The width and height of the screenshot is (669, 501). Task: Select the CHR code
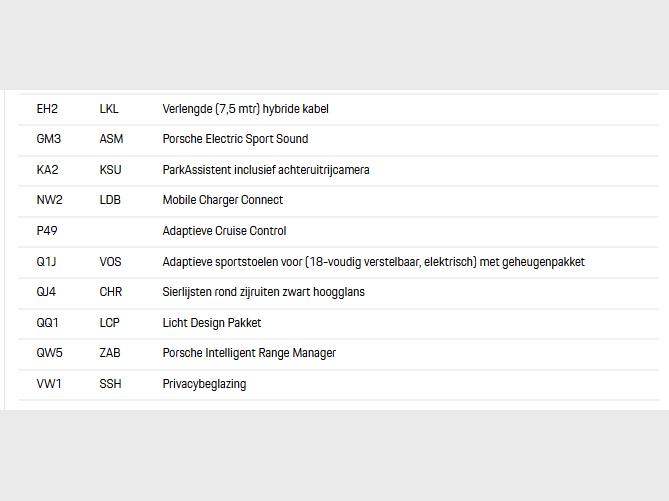click(111, 292)
